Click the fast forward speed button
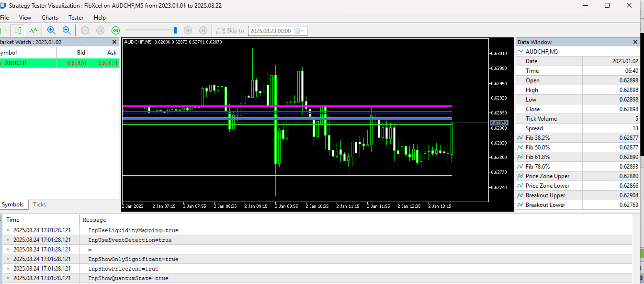 click(188, 30)
